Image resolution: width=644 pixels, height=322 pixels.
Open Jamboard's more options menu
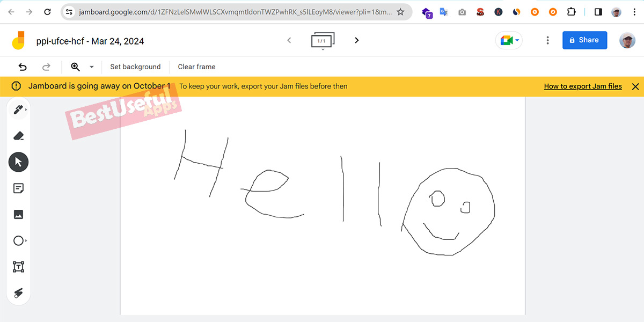(547, 40)
